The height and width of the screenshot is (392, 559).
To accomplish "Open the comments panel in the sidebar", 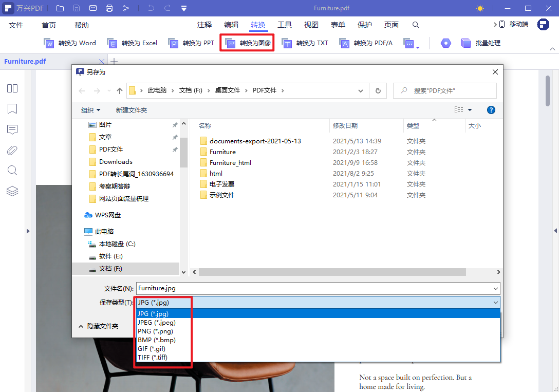I will pyautogui.click(x=12, y=129).
